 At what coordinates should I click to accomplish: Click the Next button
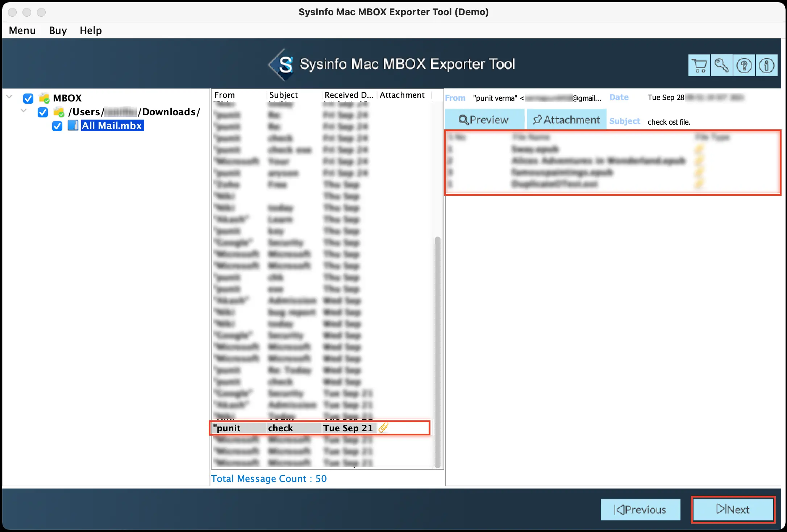pos(733,509)
